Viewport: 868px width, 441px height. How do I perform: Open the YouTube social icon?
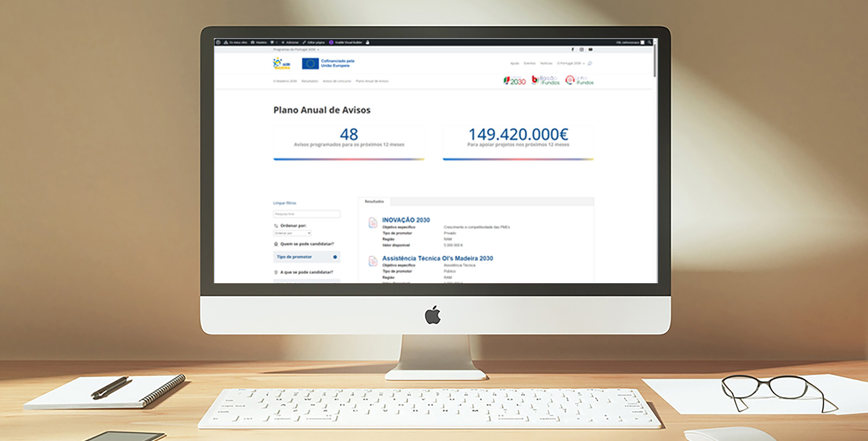tap(590, 49)
